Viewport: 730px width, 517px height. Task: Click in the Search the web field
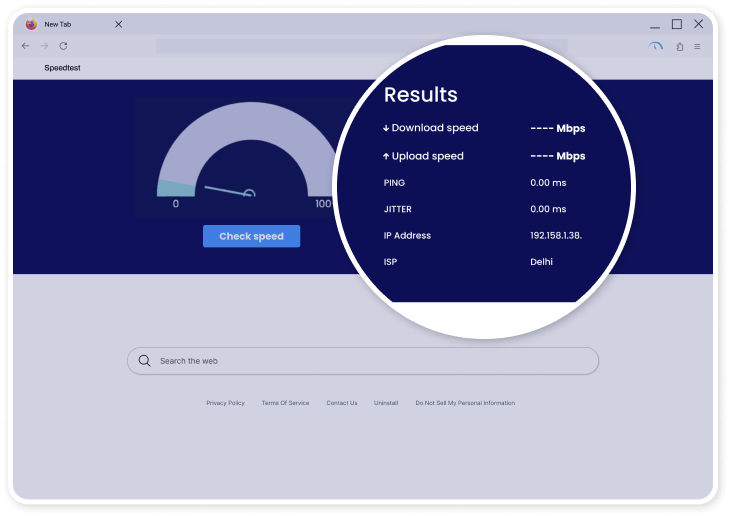coord(363,361)
